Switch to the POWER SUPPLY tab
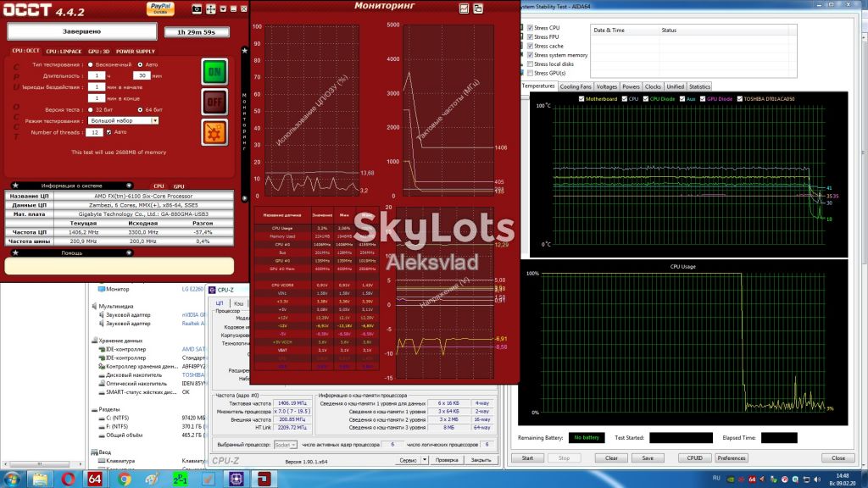Image resolution: width=868 pixels, height=488 pixels. pos(136,52)
